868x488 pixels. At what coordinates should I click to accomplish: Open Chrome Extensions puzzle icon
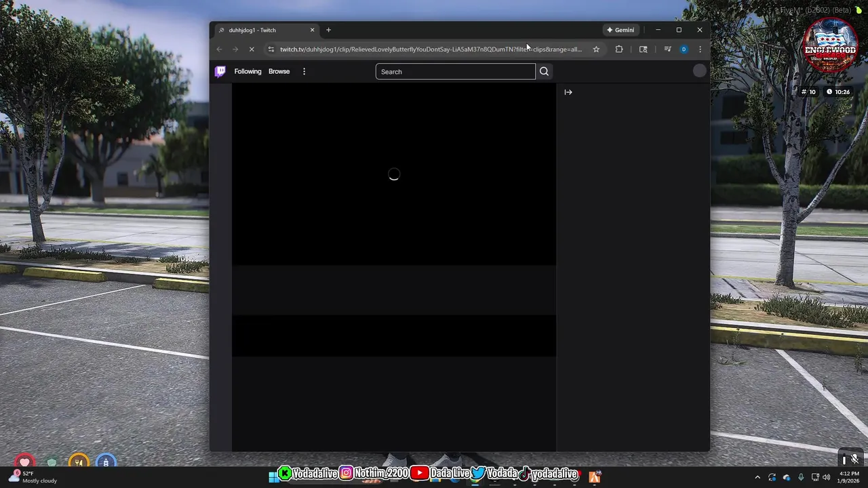click(619, 49)
